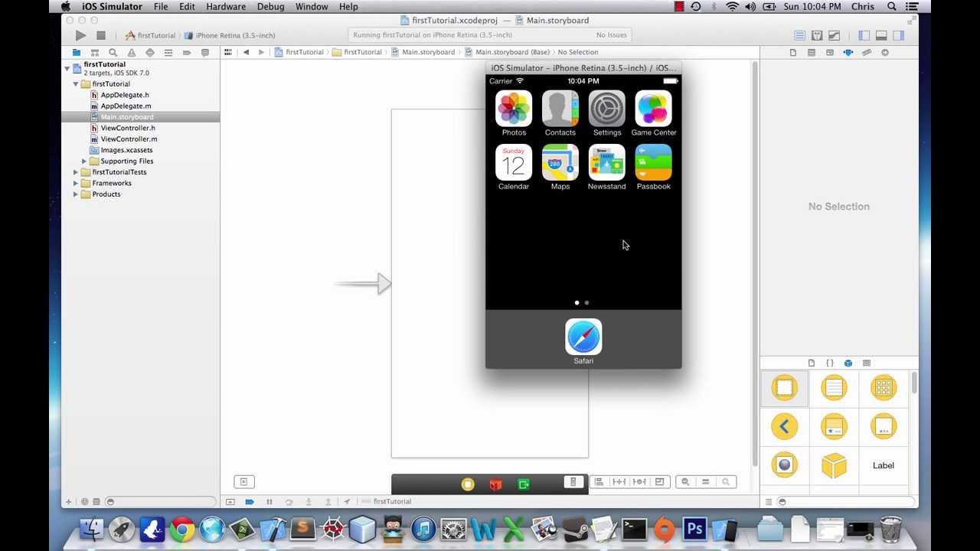
Task: Click the red First Responder cube icon
Action: point(495,484)
